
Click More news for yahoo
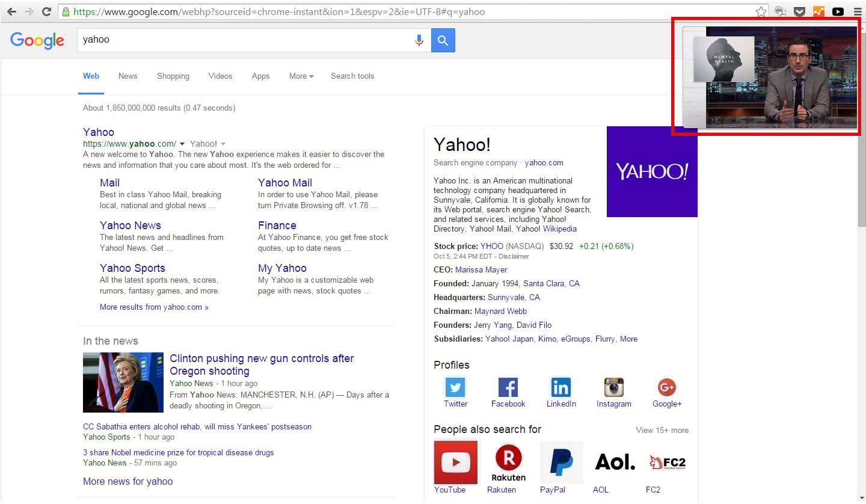(x=127, y=482)
